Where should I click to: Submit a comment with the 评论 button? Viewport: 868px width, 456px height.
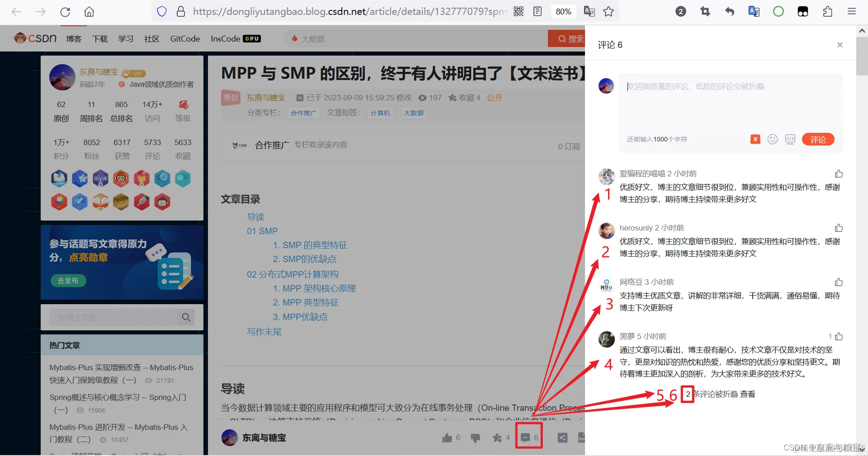(x=818, y=139)
